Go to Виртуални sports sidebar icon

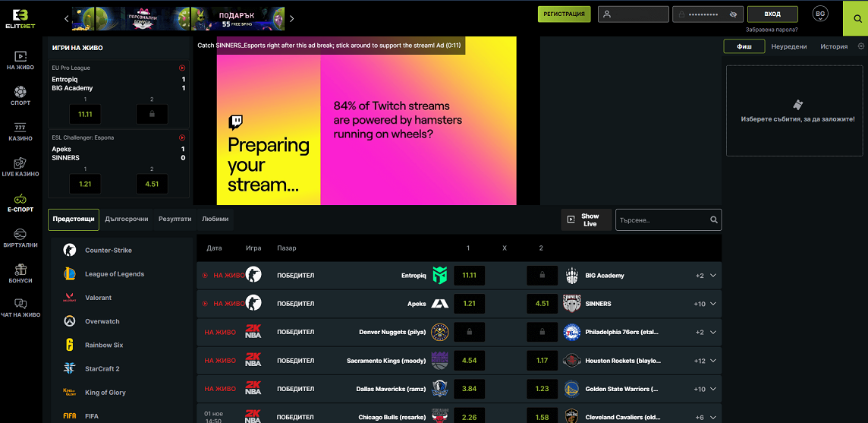(x=20, y=238)
